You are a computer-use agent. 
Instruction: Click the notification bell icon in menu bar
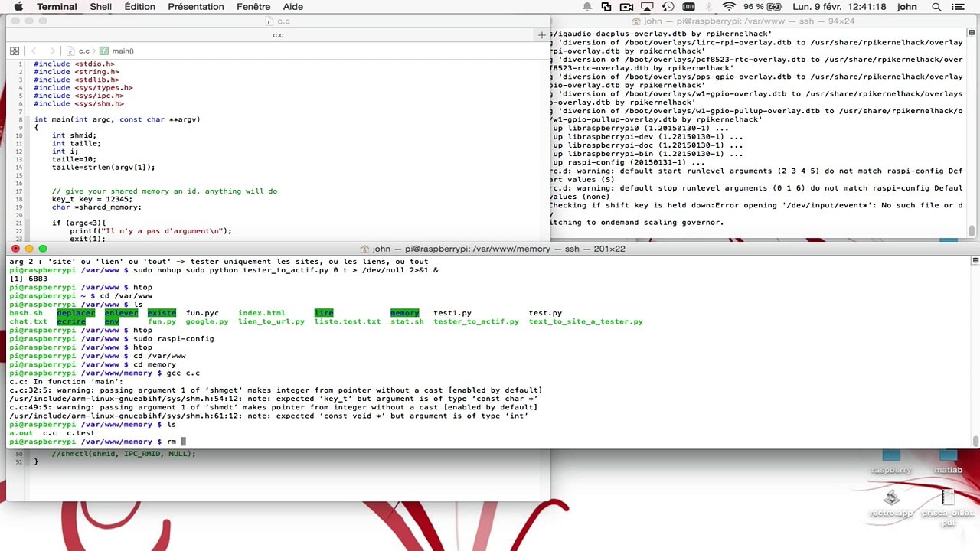(587, 7)
